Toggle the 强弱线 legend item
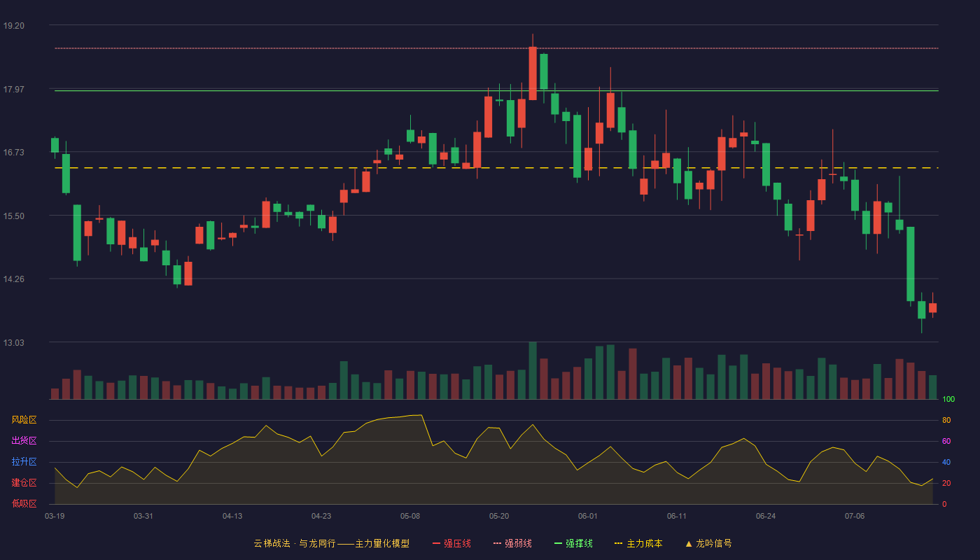The image size is (980, 560). coord(512,543)
